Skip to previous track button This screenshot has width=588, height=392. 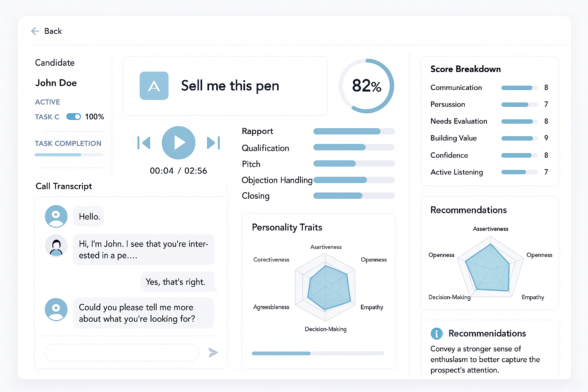(x=144, y=143)
